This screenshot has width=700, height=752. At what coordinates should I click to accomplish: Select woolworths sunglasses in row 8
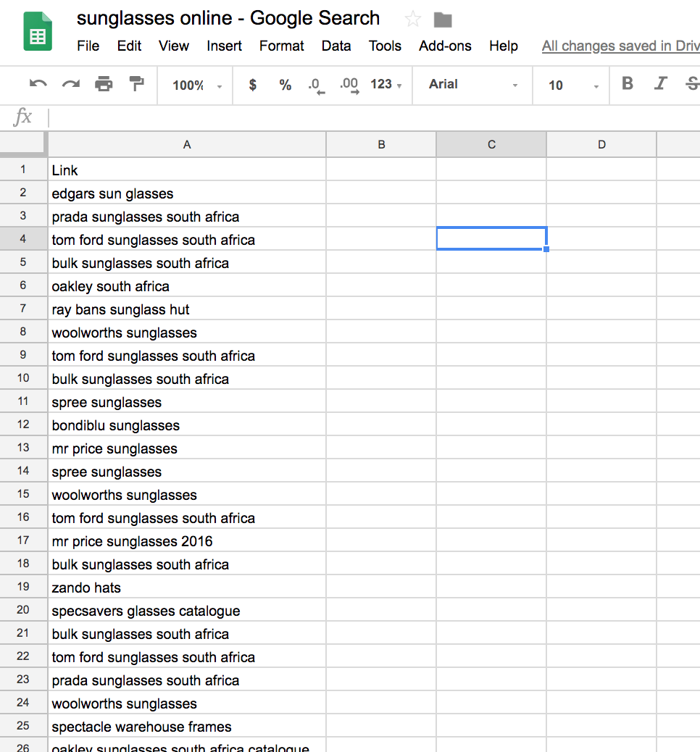[187, 332]
